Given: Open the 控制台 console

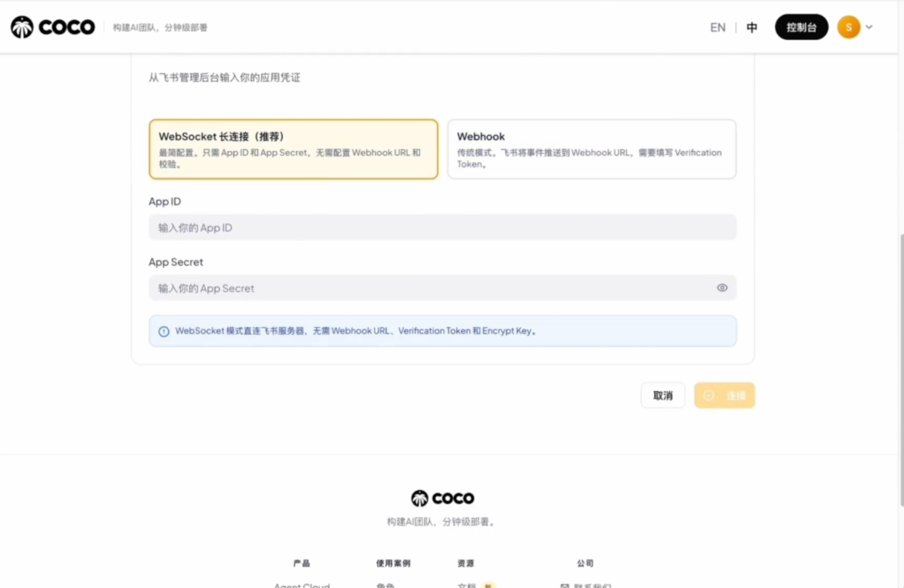Looking at the screenshot, I should pos(802,27).
